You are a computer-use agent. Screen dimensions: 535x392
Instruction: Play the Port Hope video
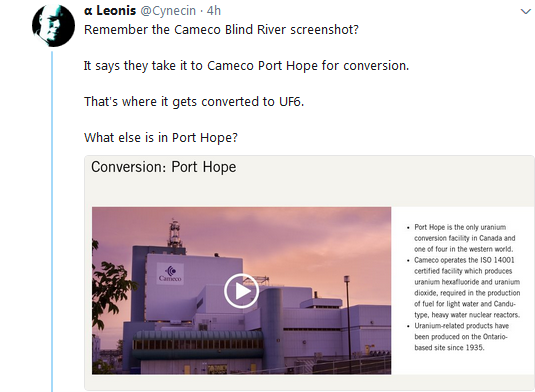(x=241, y=291)
